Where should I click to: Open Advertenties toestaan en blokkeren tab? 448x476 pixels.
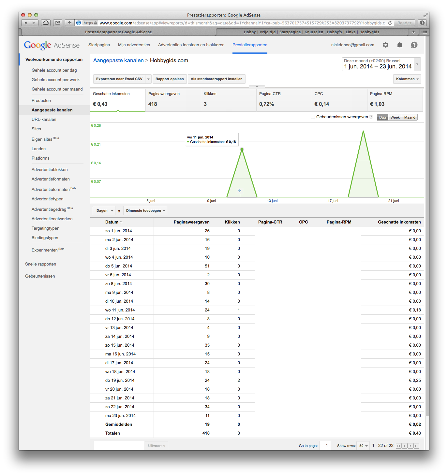pos(191,45)
